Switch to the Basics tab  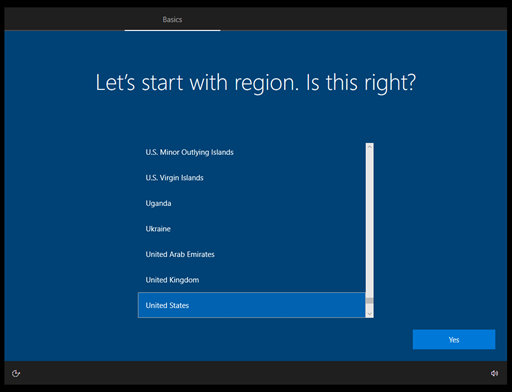[x=172, y=19]
